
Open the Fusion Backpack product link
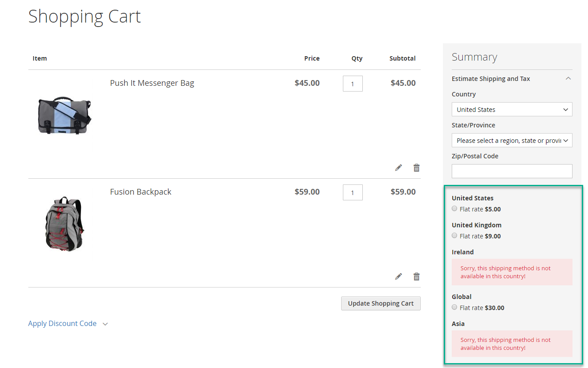pyautogui.click(x=141, y=192)
